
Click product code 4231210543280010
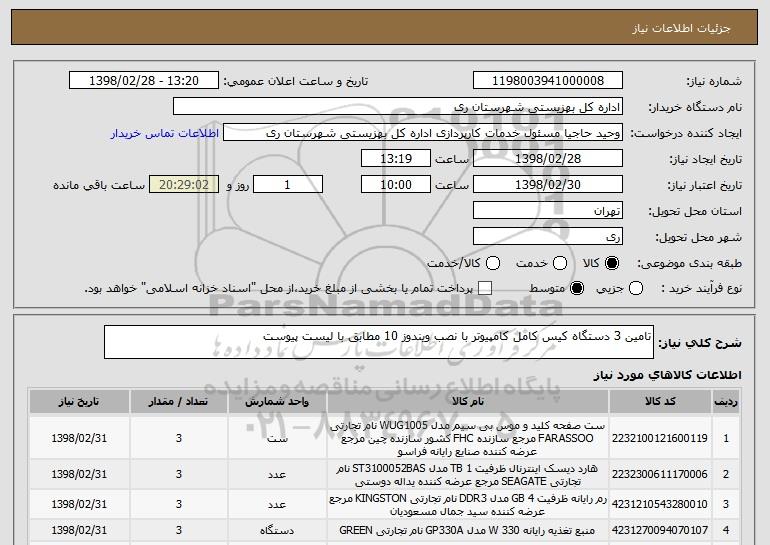pyautogui.click(x=660, y=504)
